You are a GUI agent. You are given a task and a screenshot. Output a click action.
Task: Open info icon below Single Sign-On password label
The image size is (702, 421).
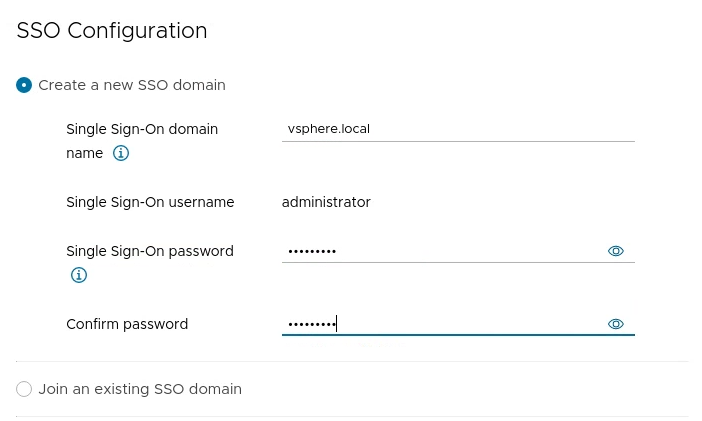coord(79,275)
